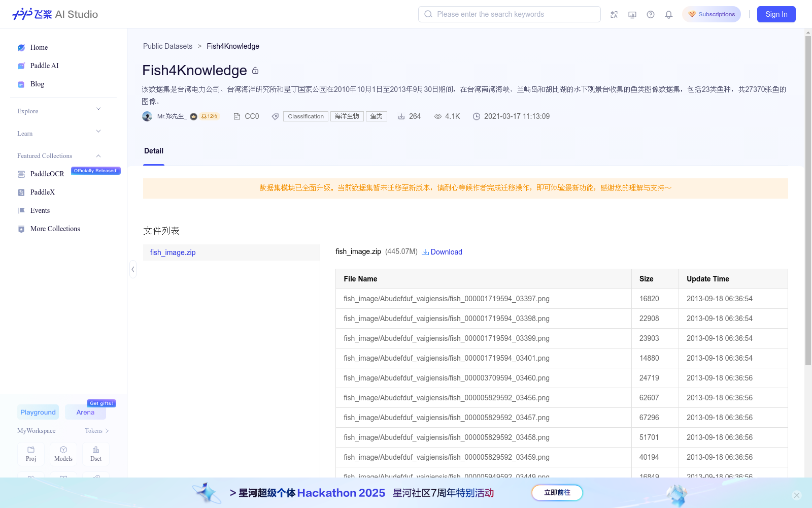Image resolution: width=812 pixels, height=508 pixels.
Task: Click the row fish_000005829592_03458.png
Action: point(562,437)
